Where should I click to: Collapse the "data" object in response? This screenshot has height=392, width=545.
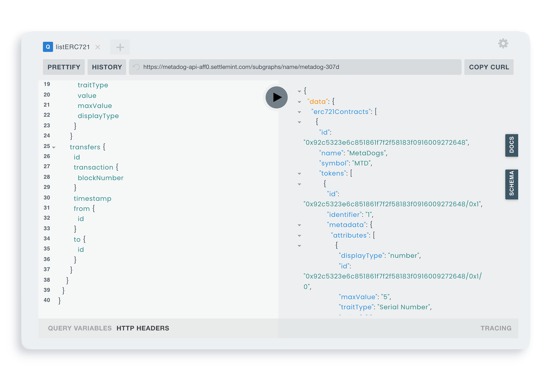pos(299,102)
